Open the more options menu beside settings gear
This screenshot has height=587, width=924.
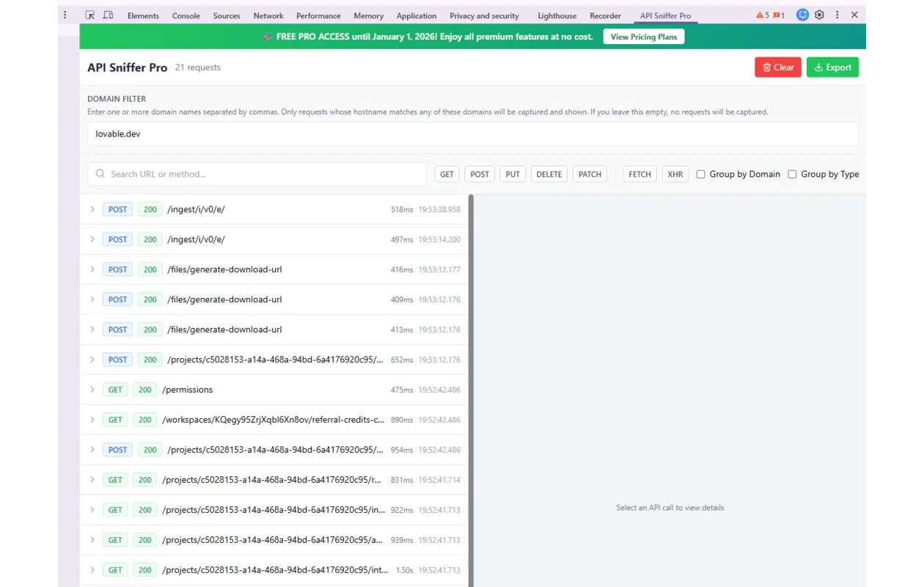[837, 15]
